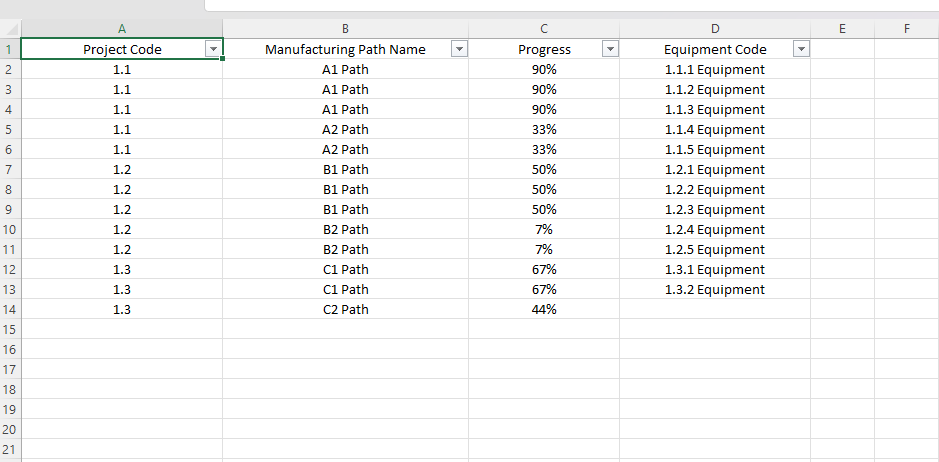Image resolution: width=939 pixels, height=462 pixels.
Task: Select the cell 1.2.5 Equipment
Action: [x=715, y=249]
